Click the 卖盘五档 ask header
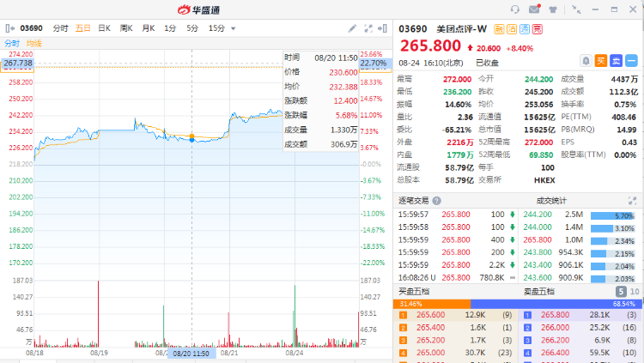This screenshot has width=644, height=363. click(539, 292)
